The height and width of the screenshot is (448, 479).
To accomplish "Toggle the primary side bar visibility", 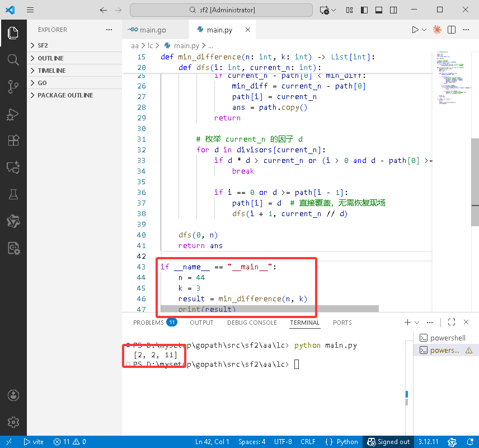I will [x=364, y=10].
